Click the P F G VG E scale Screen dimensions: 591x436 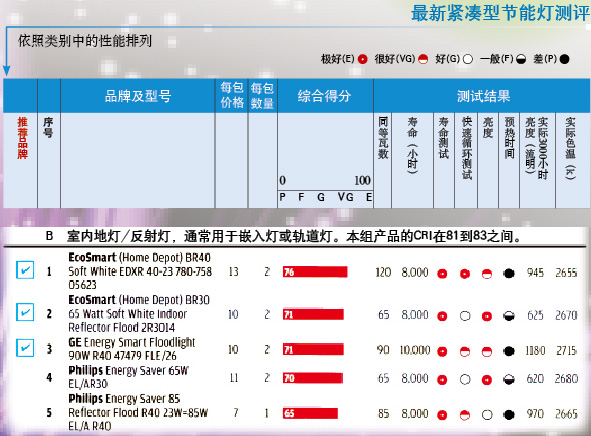326,197
